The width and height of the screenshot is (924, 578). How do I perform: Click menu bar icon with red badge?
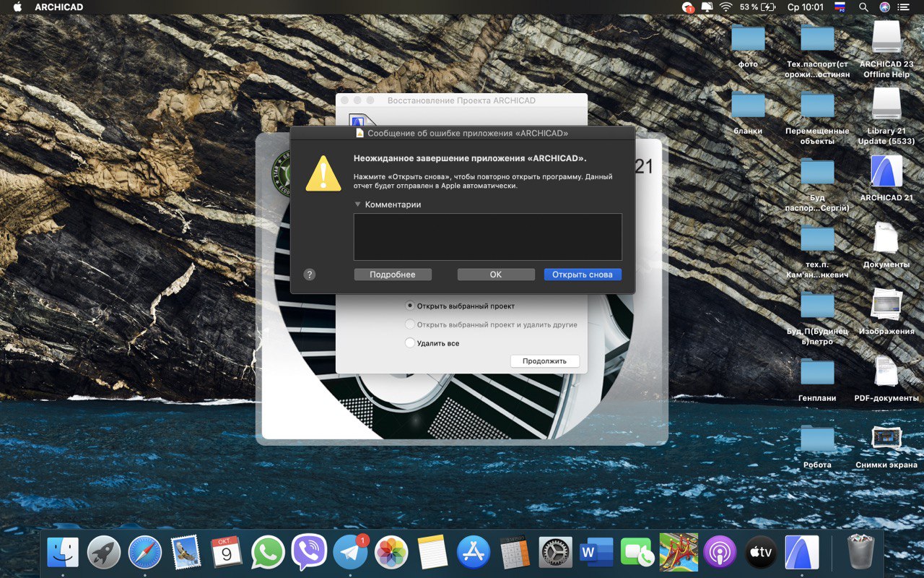688,7
